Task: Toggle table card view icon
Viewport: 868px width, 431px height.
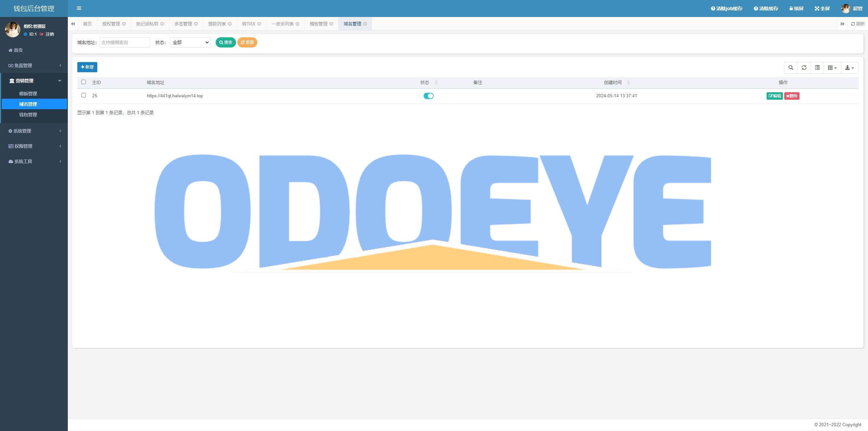Action: 817,68
